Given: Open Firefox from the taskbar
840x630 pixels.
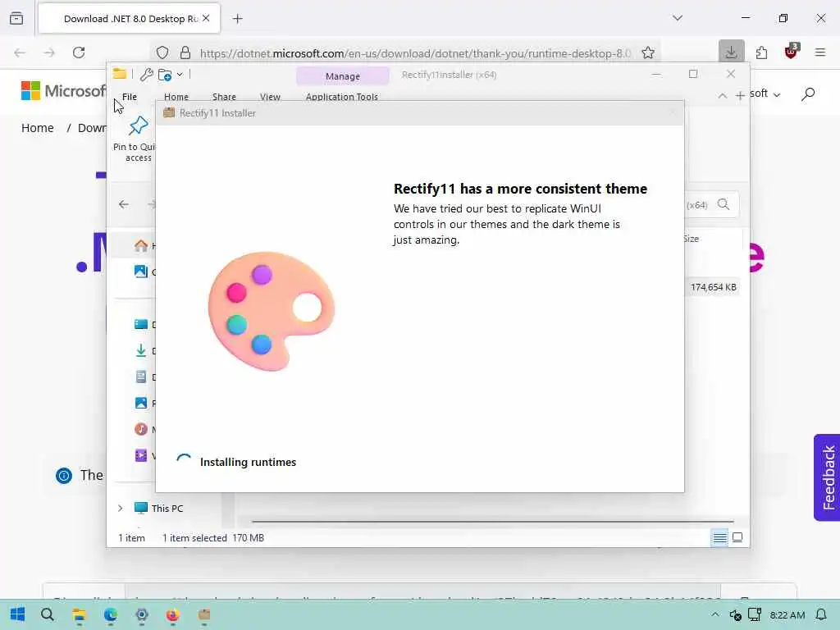Looking at the screenshot, I should point(172,614).
